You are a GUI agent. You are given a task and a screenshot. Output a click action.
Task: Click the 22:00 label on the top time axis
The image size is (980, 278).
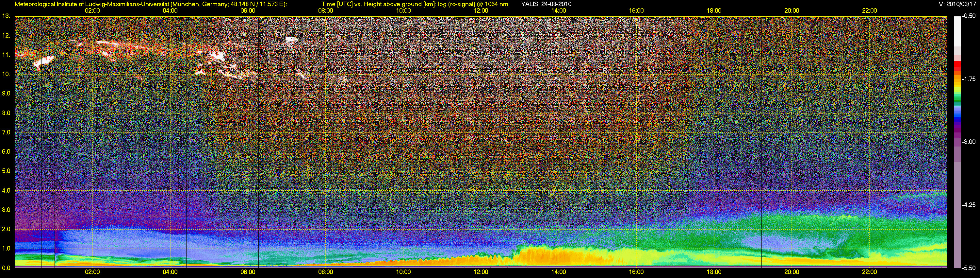tap(869, 11)
